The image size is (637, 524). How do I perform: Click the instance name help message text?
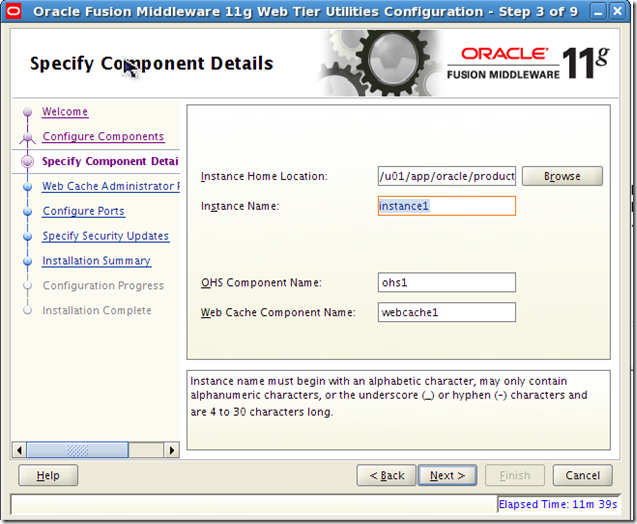tap(389, 396)
